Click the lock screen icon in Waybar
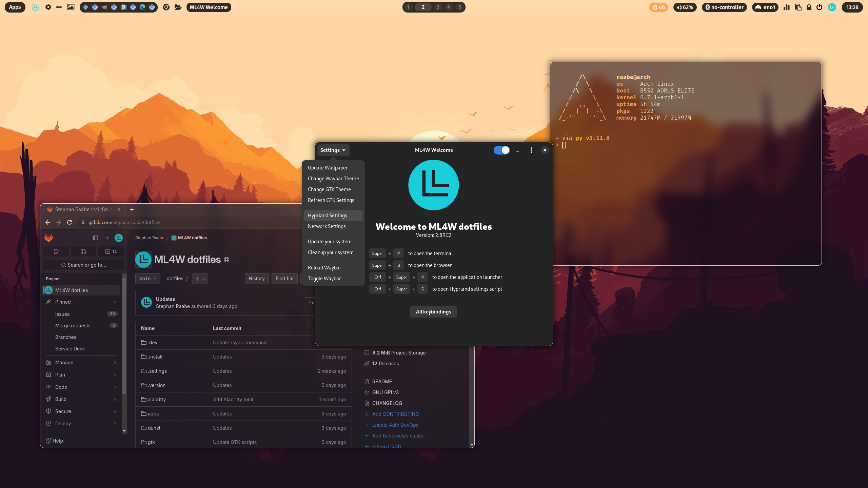Screen dimensions: 868x488 (809, 7)
